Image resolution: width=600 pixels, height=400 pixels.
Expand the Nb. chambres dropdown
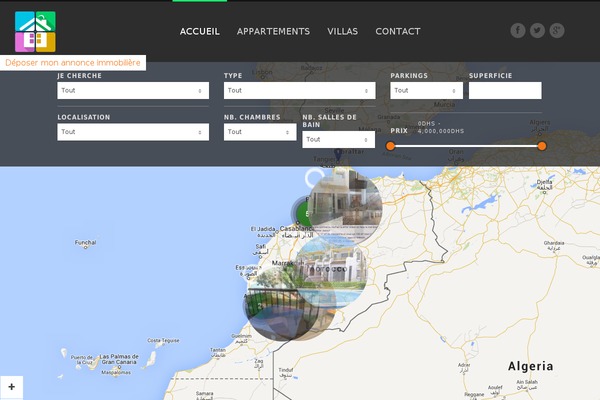click(260, 132)
